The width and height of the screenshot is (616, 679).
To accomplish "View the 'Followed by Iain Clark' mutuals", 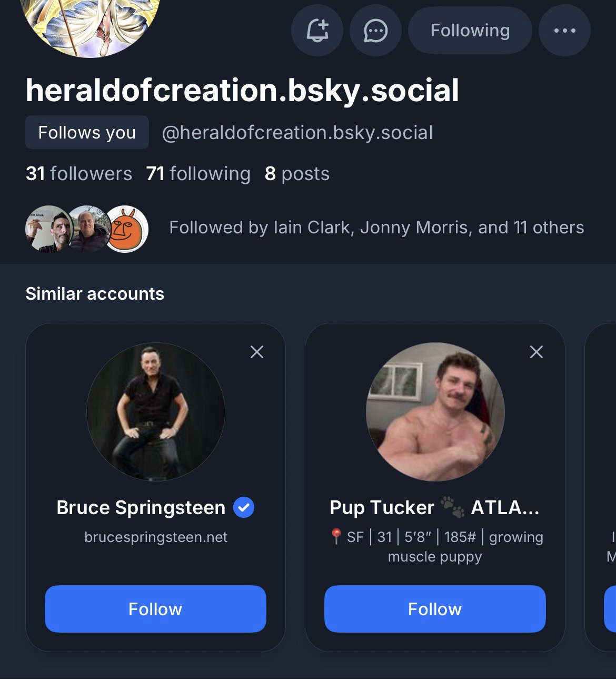I will pyautogui.click(x=376, y=228).
